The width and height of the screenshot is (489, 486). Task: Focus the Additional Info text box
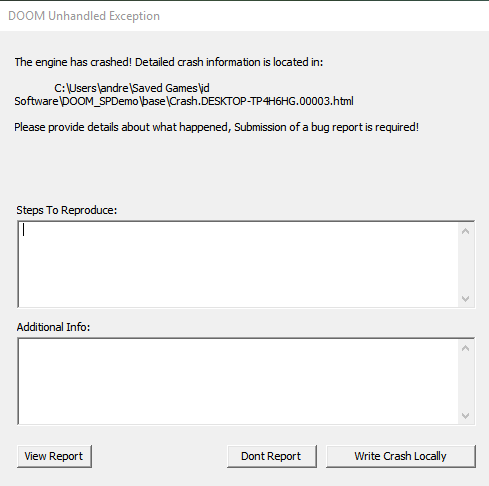point(238,381)
